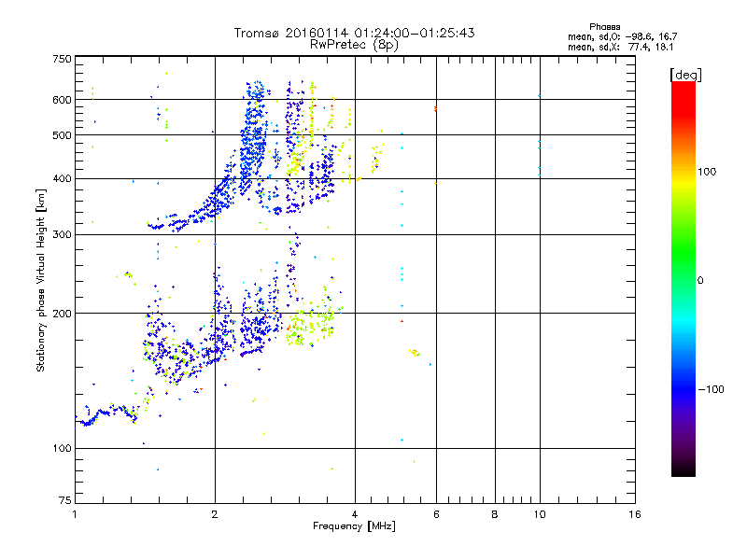The height and width of the screenshot is (560, 747).
Task: Click the '[deg]' colorbar unit label
Action: click(x=685, y=75)
